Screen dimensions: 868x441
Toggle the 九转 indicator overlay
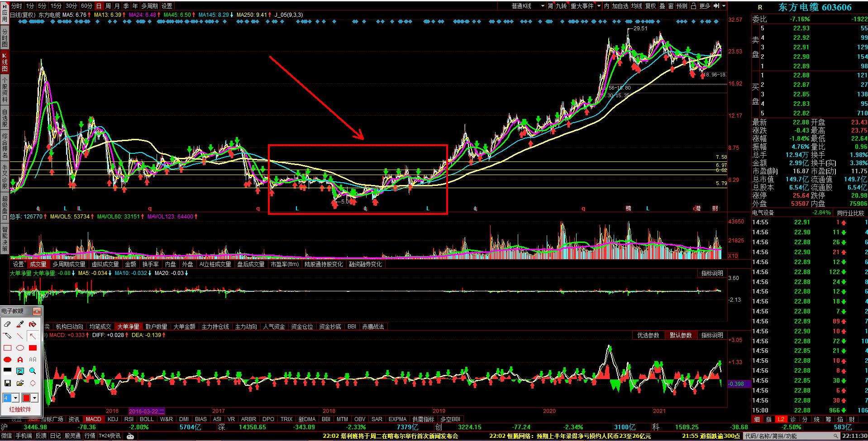coord(561,6)
